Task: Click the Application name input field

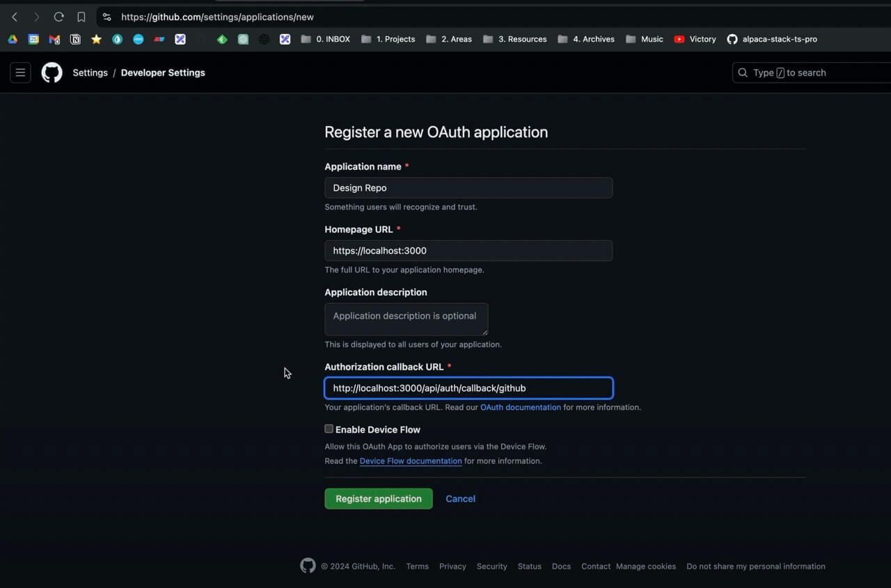Action: [468, 187]
